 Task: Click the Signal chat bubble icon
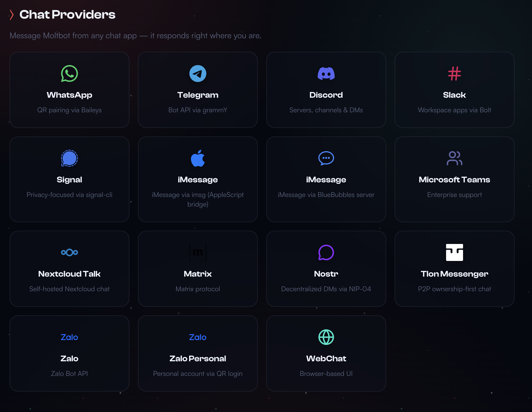(x=69, y=158)
